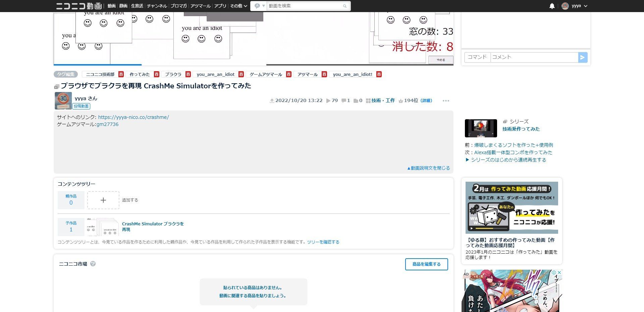Open dictionary icon beside ニコニコ技術部 tag
This screenshot has width=644, height=312.
coord(121,74)
